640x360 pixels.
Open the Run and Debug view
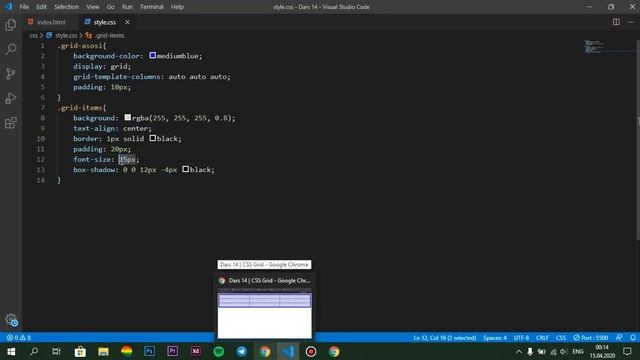[x=11, y=98]
